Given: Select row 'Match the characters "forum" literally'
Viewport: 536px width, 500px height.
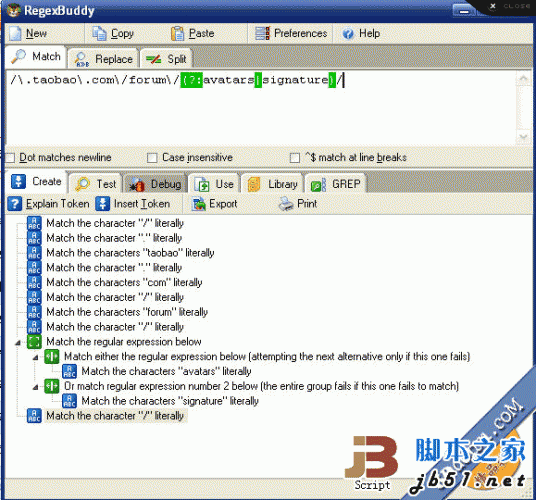Looking at the screenshot, I should [x=127, y=312].
